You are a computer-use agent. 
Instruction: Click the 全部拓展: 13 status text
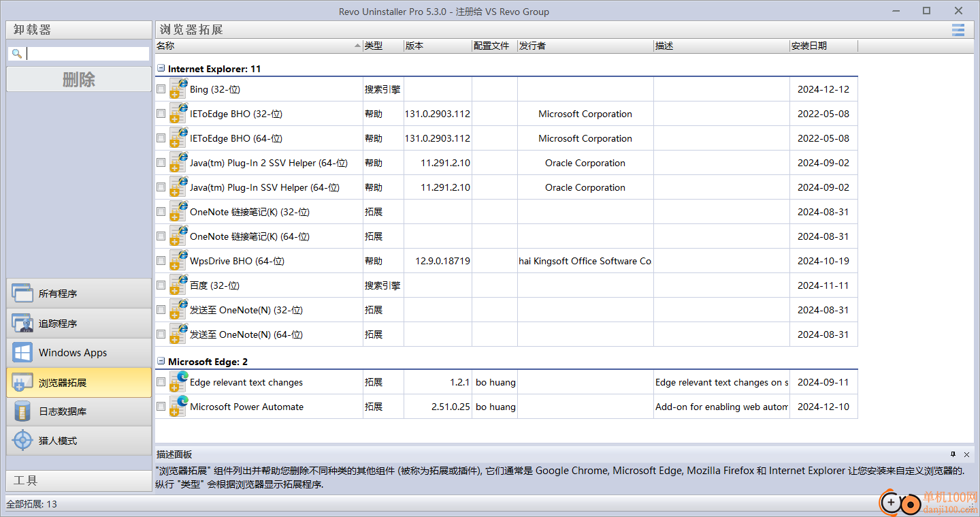pyautogui.click(x=32, y=504)
